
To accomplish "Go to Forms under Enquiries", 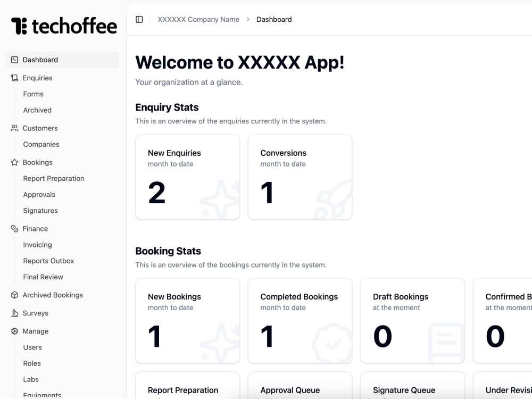I will click(33, 94).
